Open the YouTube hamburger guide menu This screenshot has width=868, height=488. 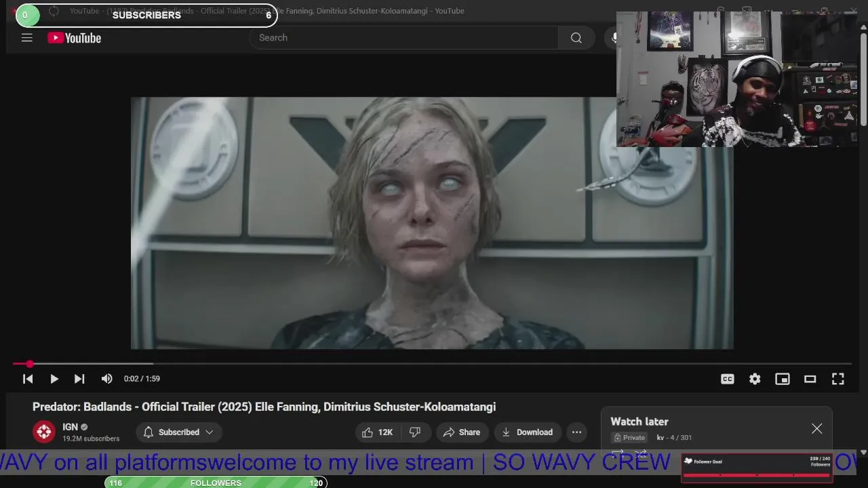click(27, 38)
